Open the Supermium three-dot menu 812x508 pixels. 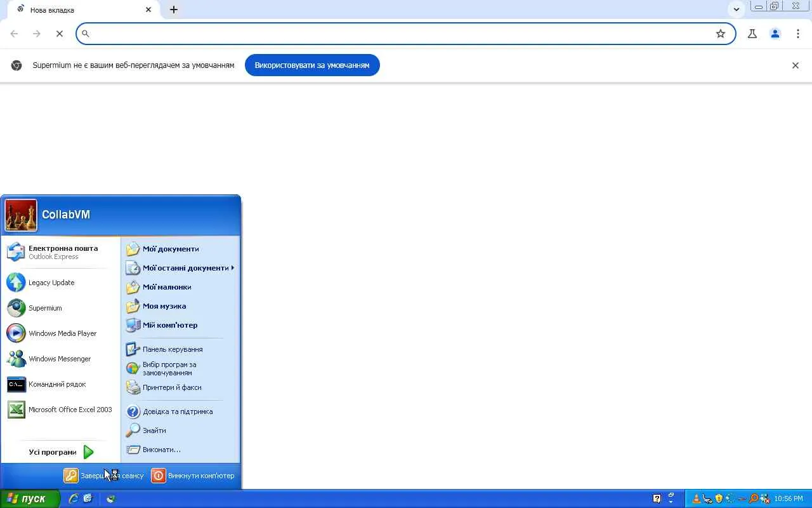(798, 34)
